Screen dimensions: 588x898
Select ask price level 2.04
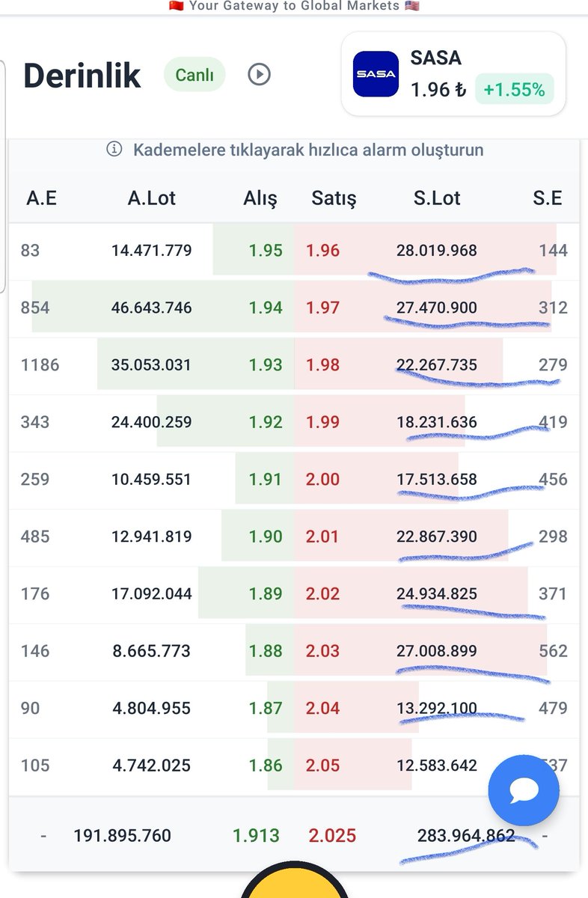(x=323, y=709)
